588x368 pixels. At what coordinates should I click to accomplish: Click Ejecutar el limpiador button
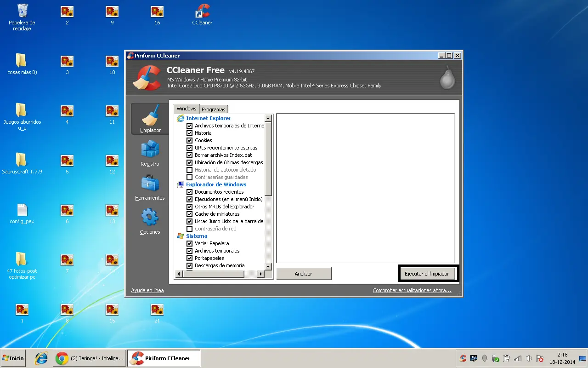(x=427, y=274)
